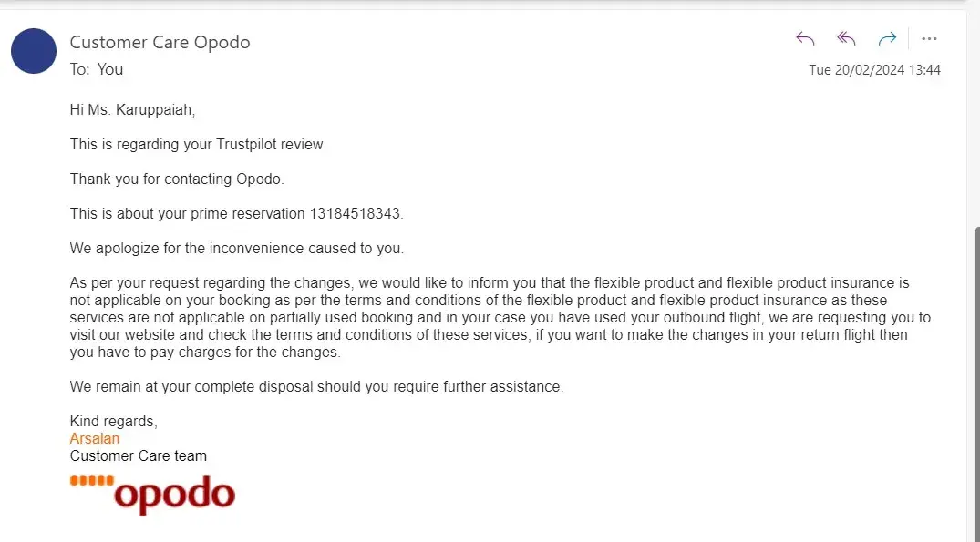Image resolution: width=980 pixels, height=542 pixels.
Task: Open the More actions ellipsis menu
Action: [929, 38]
